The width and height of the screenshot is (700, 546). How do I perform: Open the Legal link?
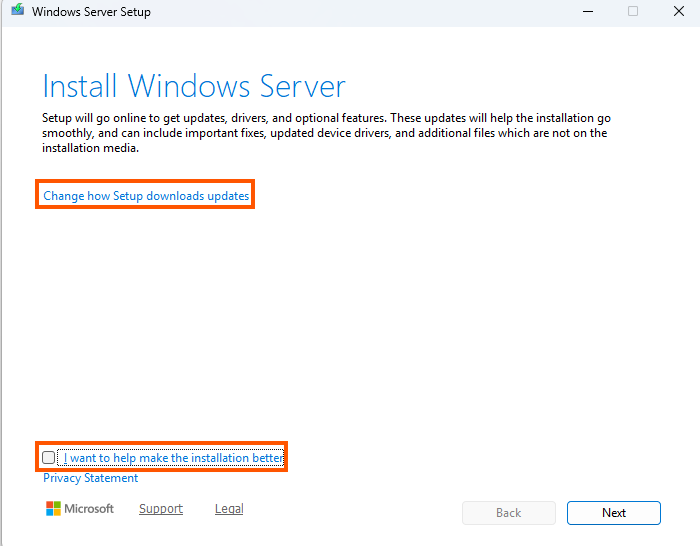tap(229, 508)
